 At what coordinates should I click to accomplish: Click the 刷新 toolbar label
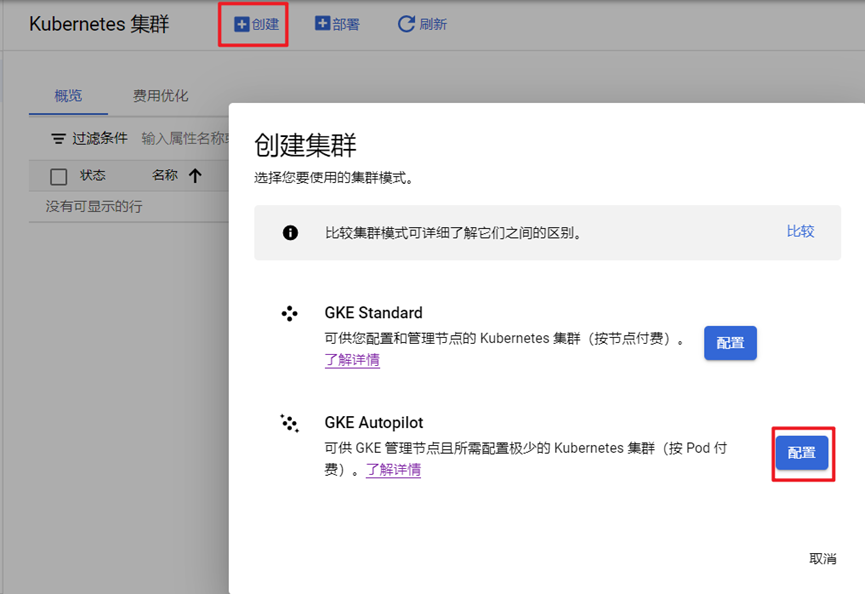(x=433, y=24)
